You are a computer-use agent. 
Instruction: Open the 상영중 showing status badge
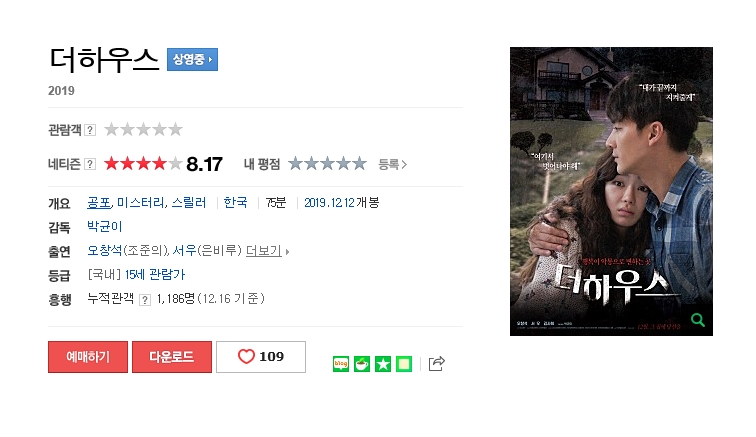pos(192,59)
